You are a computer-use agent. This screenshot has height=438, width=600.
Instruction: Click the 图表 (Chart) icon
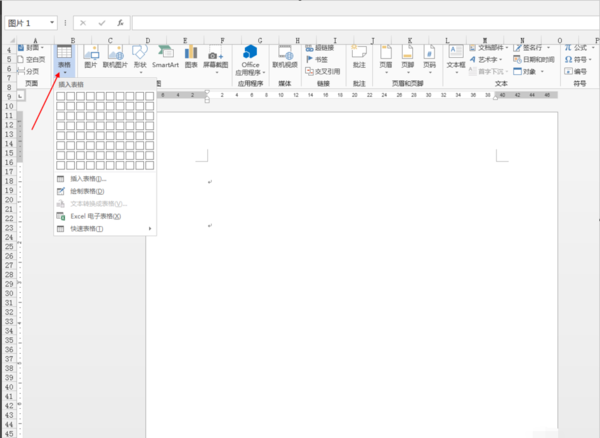pos(191,57)
